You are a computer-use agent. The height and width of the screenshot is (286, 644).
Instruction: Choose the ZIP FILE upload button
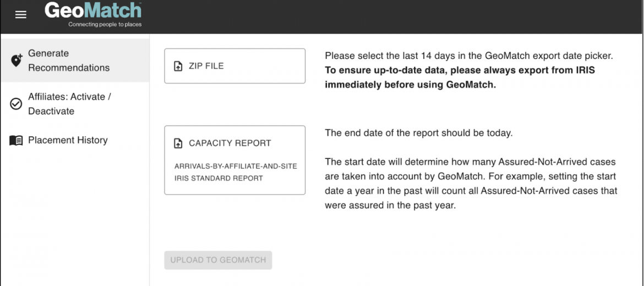point(234,66)
